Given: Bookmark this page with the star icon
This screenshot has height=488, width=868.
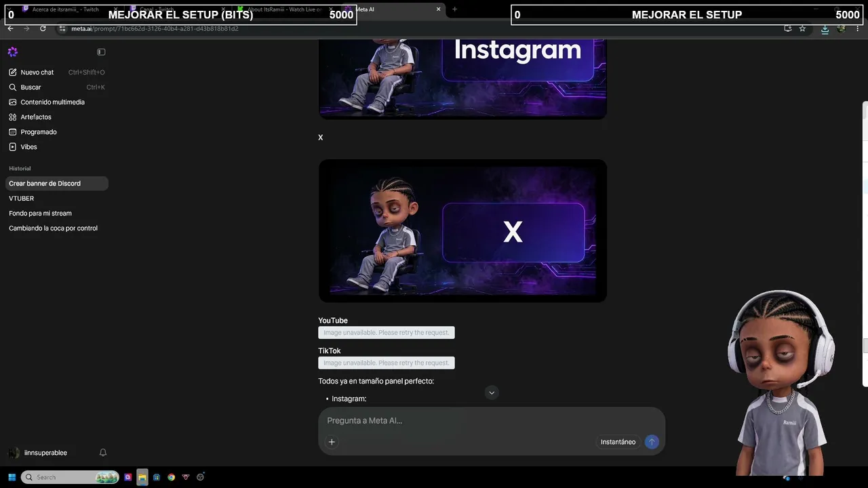Looking at the screenshot, I should pos(802,28).
